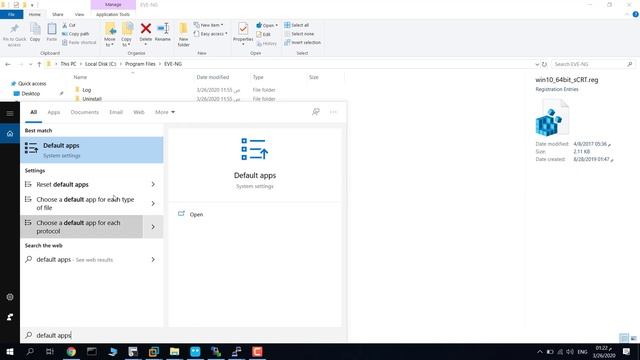Select the Apps search filter tab
The image size is (640, 360).
point(54,112)
